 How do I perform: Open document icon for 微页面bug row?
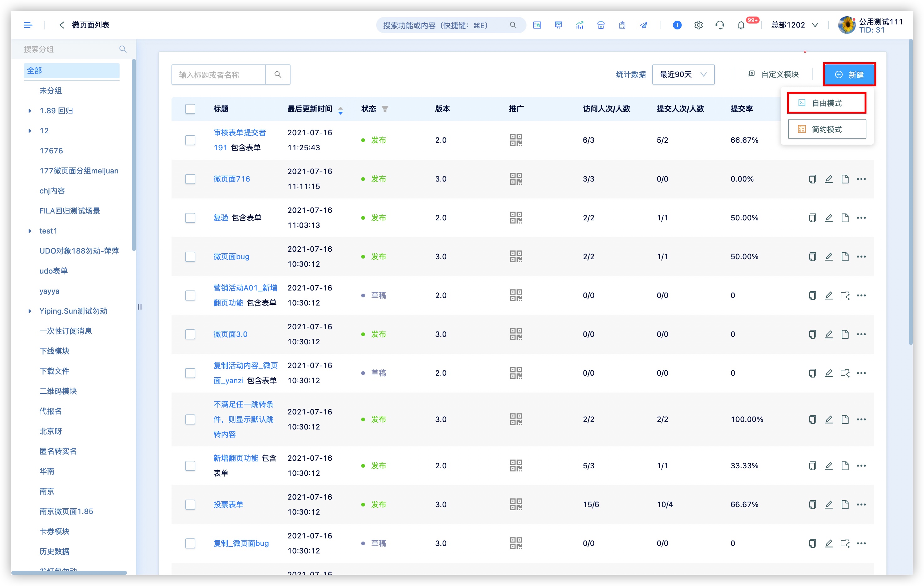(844, 256)
